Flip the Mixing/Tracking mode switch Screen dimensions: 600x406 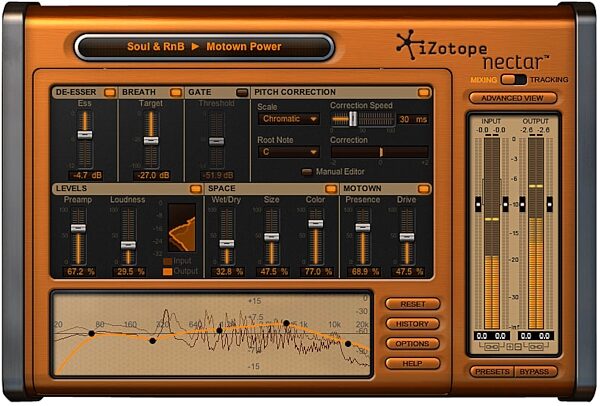514,80
